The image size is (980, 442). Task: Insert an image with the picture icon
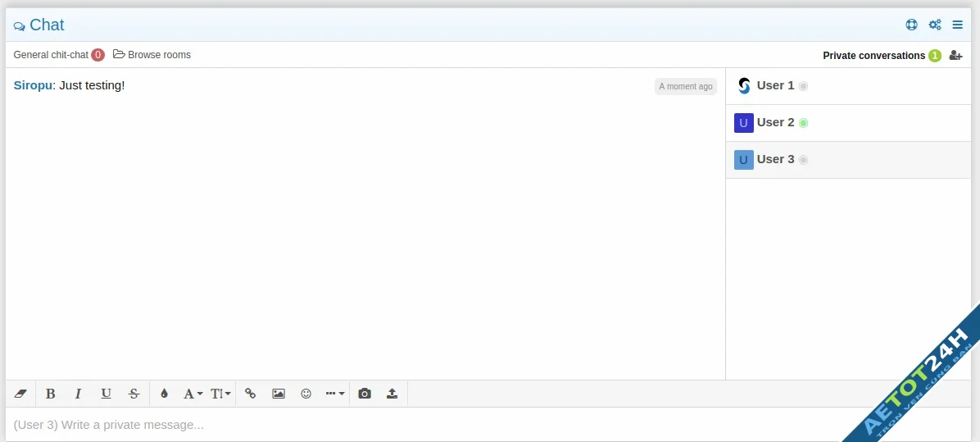(279, 394)
